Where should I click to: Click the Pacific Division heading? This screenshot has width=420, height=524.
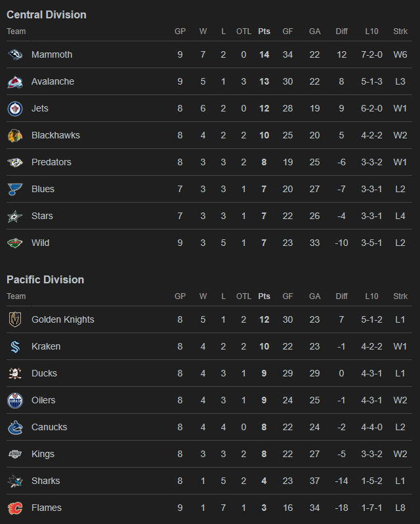pyautogui.click(x=45, y=279)
